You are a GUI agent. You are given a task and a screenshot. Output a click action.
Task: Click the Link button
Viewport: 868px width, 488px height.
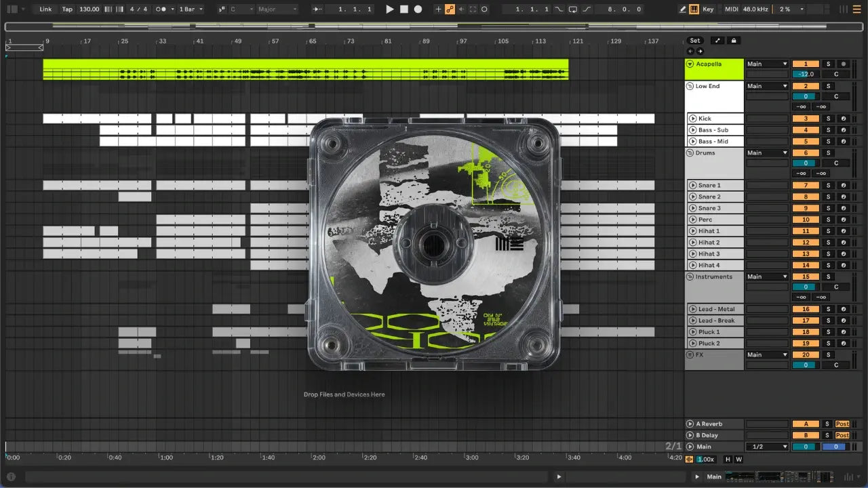[45, 9]
